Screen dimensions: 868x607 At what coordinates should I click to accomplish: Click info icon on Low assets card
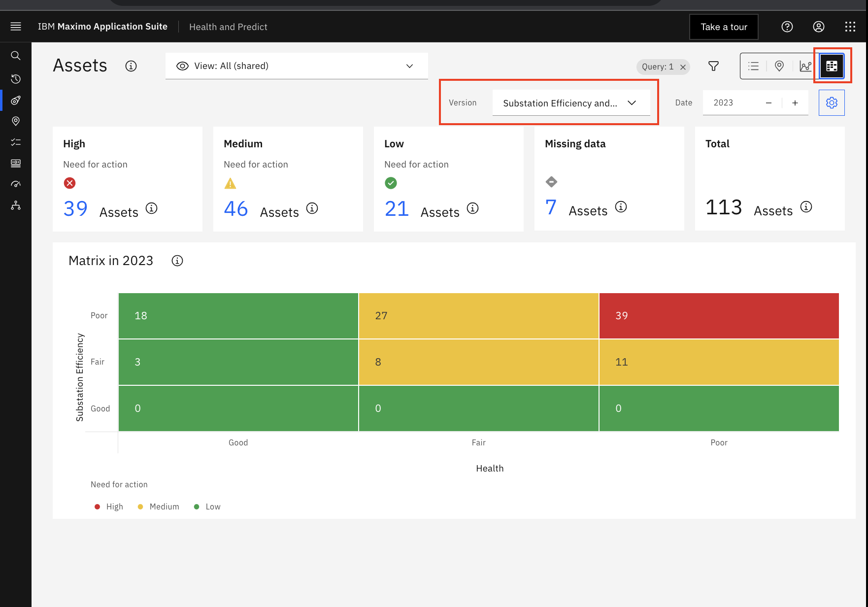(x=473, y=208)
